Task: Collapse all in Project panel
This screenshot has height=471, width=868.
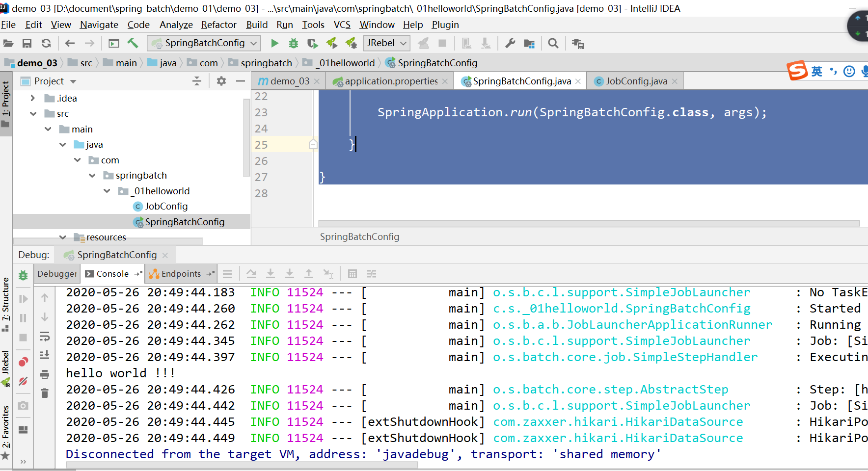Action: click(197, 81)
